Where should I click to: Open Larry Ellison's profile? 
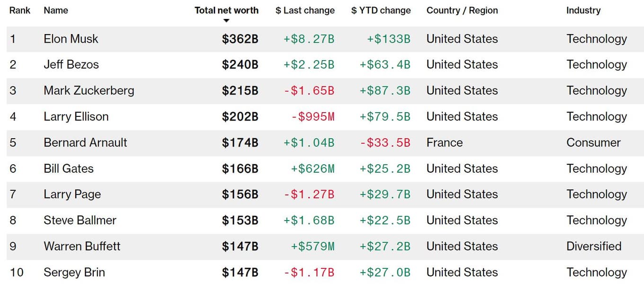76,116
